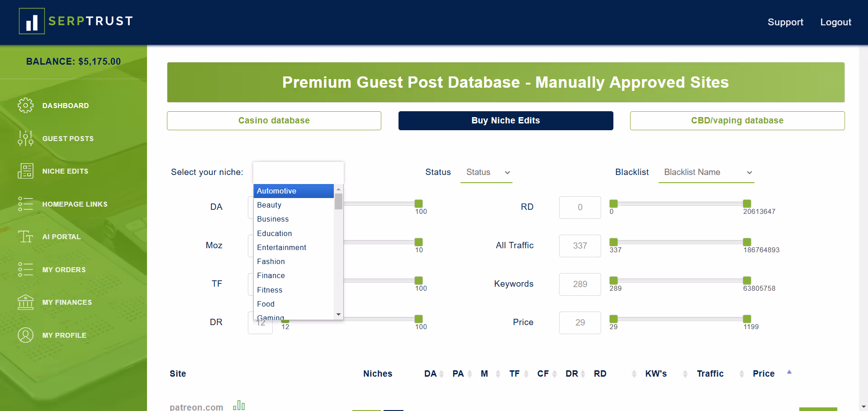The width and height of the screenshot is (868, 411).
Task: Click the AI Portal text icon
Action: click(x=25, y=236)
